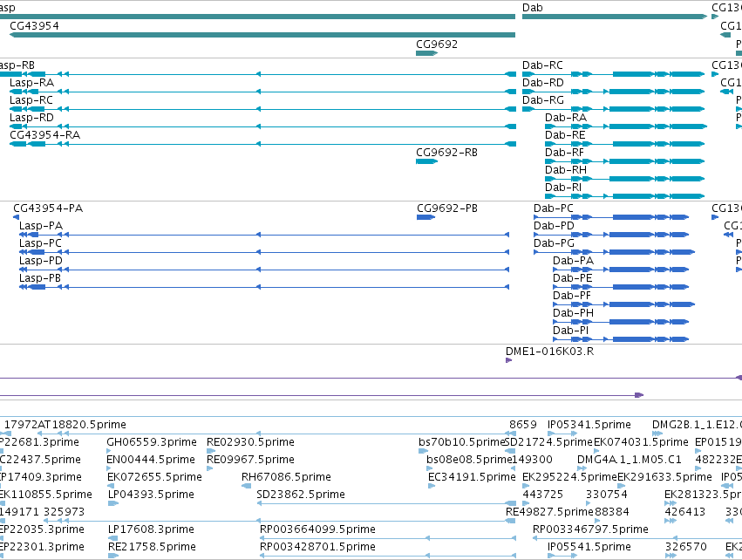The width and height of the screenshot is (742, 560).
Task: Select the Dab-PH protein label
Action: (573, 314)
